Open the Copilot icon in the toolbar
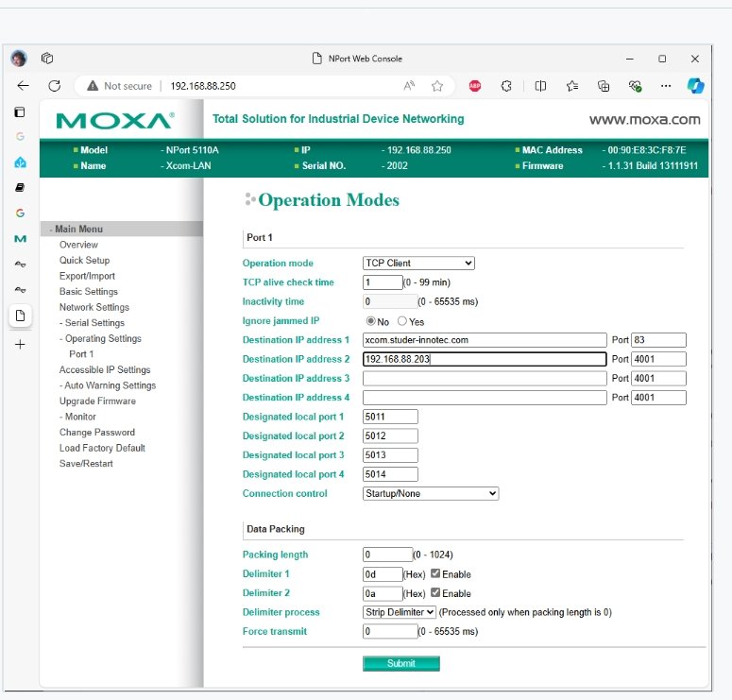The image size is (732, 700). tap(695, 86)
